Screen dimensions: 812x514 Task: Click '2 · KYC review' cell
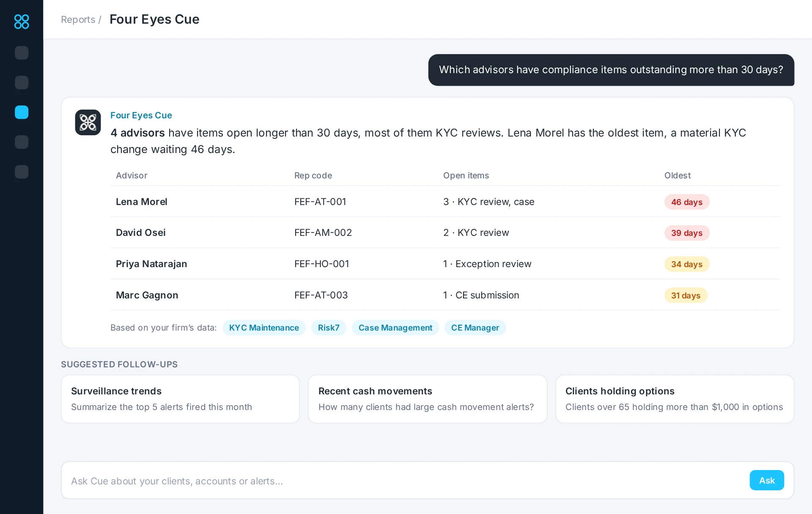(476, 232)
